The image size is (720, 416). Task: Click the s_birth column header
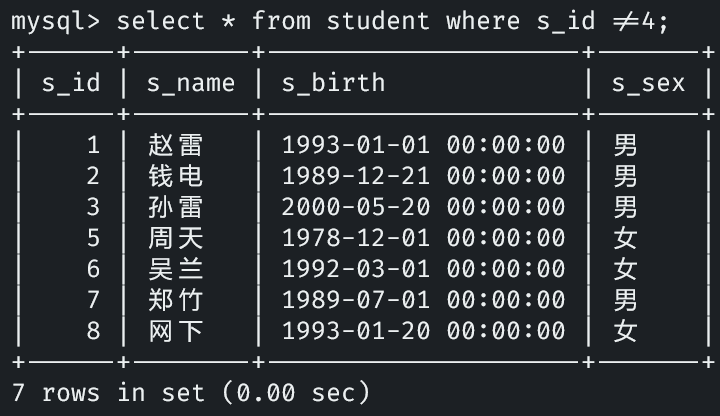point(333,83)
